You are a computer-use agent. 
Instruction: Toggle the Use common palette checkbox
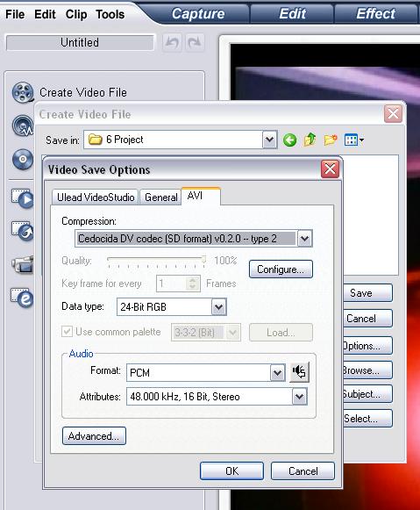point(67,332)
